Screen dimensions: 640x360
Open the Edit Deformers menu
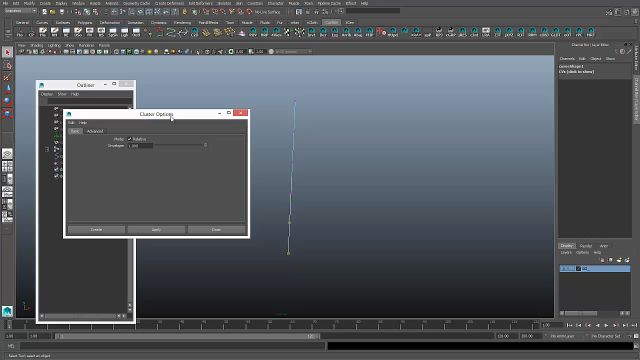tap(200, 3)
